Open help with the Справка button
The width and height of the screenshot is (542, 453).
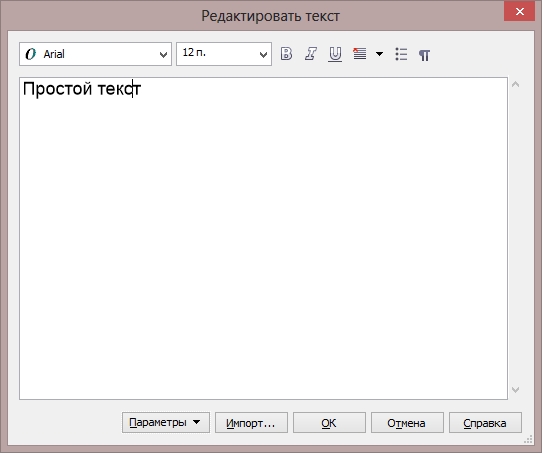485,422
